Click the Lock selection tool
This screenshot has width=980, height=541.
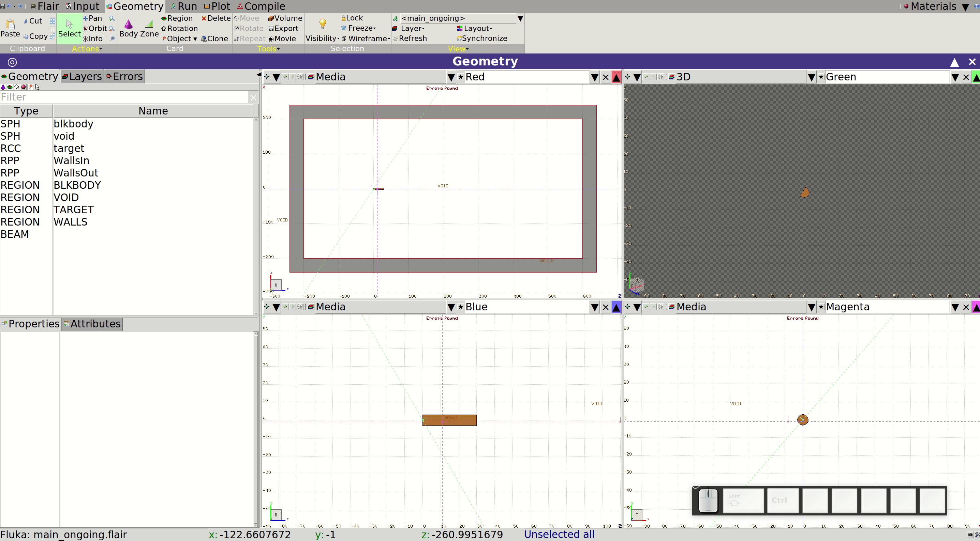[352, 18]
